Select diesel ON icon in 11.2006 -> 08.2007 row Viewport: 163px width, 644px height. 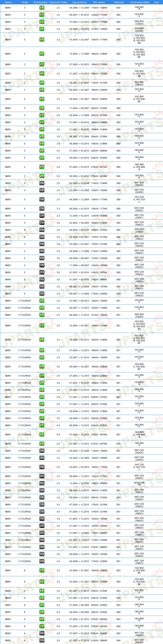coord(42,265)
